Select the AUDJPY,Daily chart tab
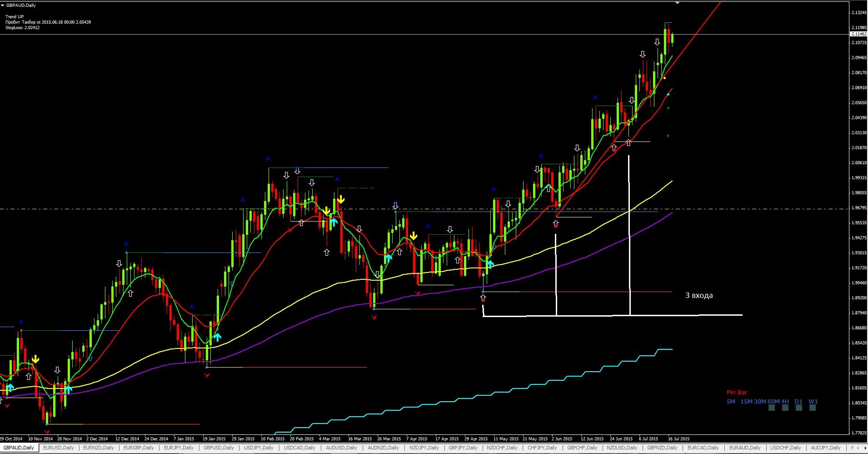 826,448
